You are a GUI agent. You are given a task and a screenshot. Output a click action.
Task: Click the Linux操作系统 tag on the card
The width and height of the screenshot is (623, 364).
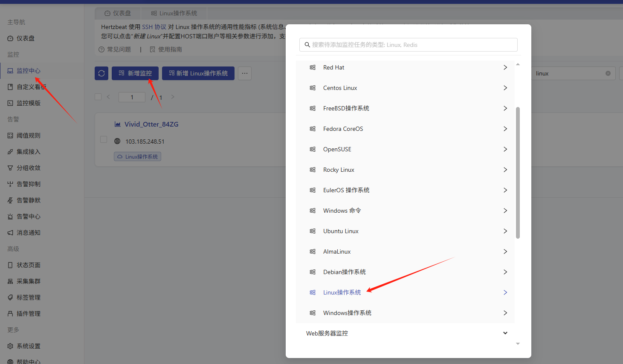pyautogui.click(x=137, y=157)
